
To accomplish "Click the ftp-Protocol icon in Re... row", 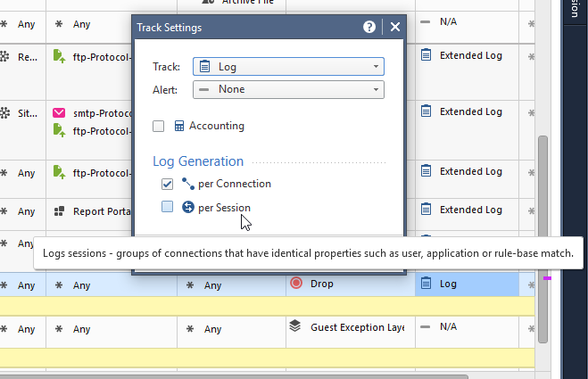I will 59,56.
